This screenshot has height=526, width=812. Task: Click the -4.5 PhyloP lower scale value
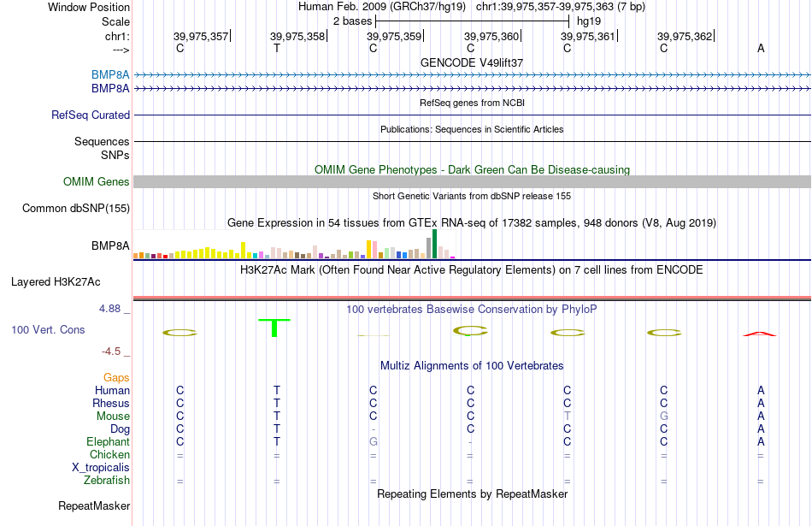(111, 352)
